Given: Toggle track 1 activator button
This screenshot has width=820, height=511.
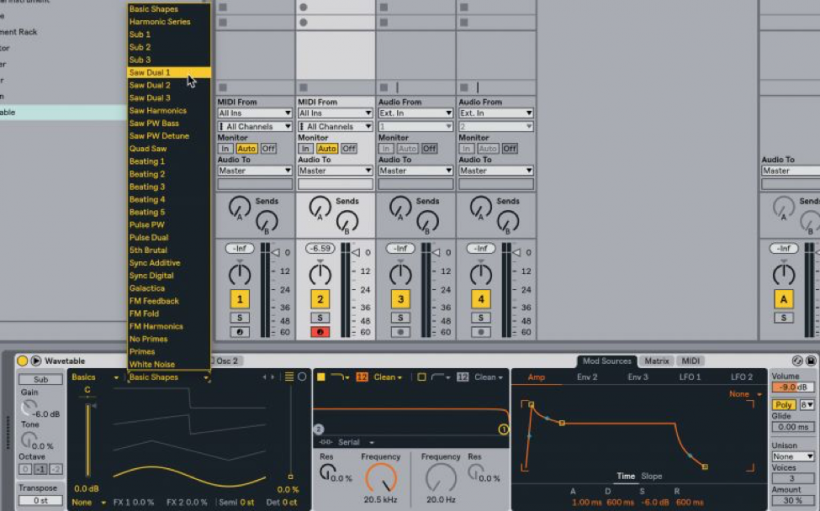Looking at the screenshot, I should 240,299.
